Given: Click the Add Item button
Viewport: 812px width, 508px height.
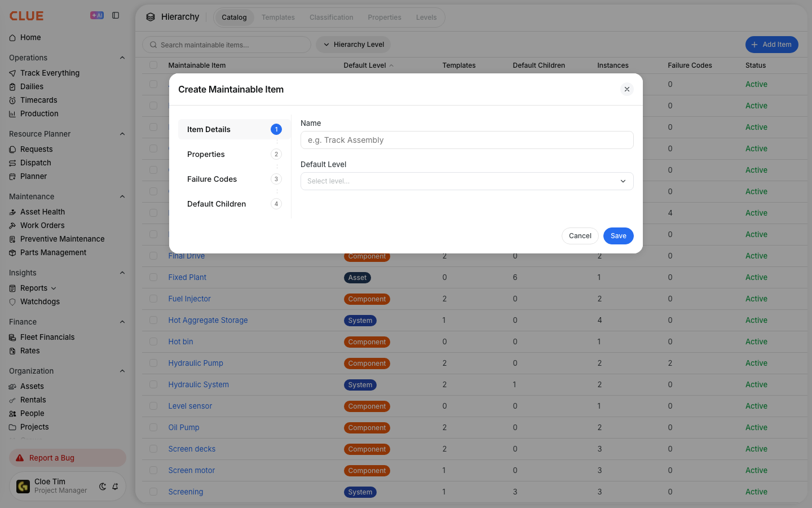Looking at the screenshot, I should 772,45.
